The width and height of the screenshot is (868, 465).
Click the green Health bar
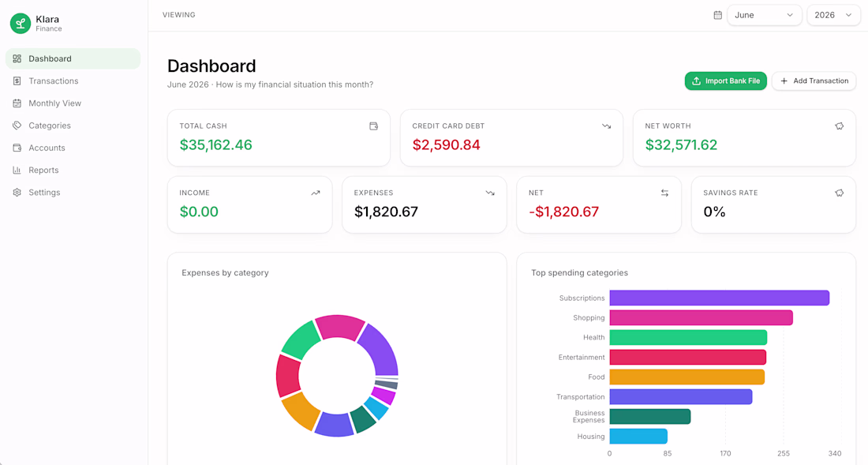(x=688, y=338)
